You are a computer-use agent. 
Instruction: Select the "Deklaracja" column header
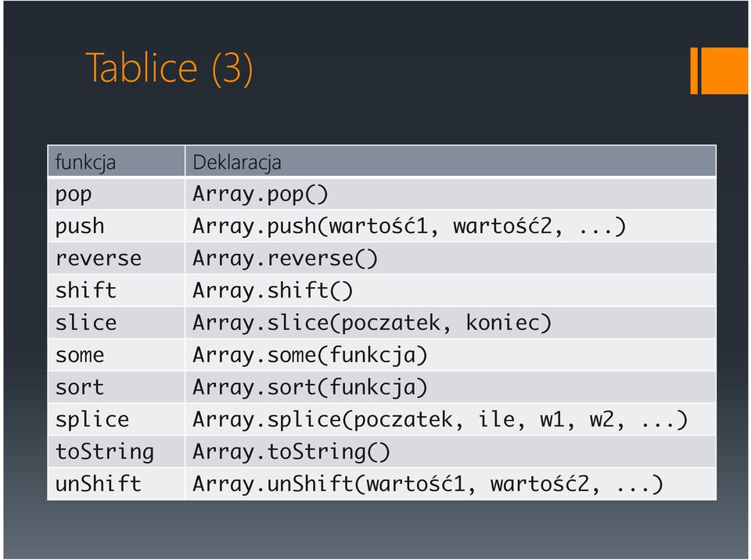[x=451, y=161]
